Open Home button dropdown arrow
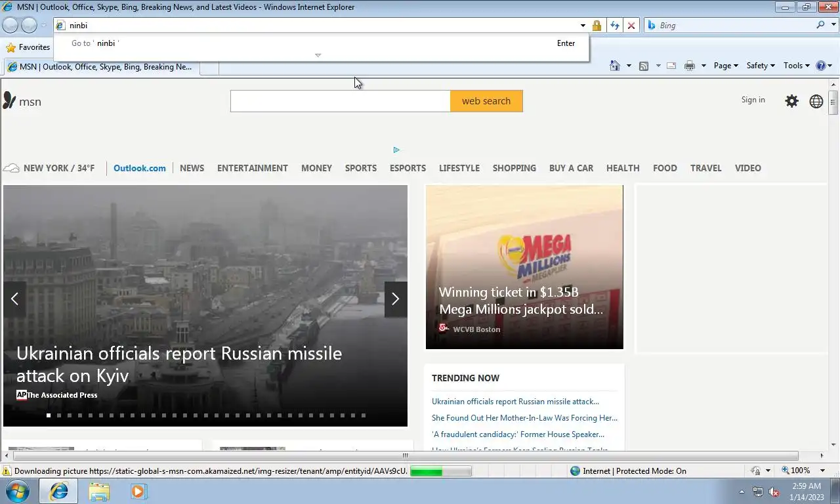The image size is (840, 504). point(629,66)
